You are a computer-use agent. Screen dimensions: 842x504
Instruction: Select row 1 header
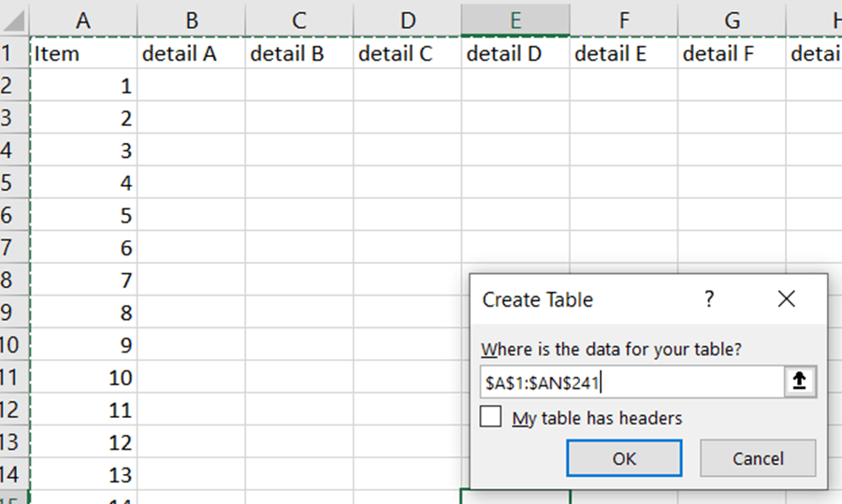tap(14, 52)
